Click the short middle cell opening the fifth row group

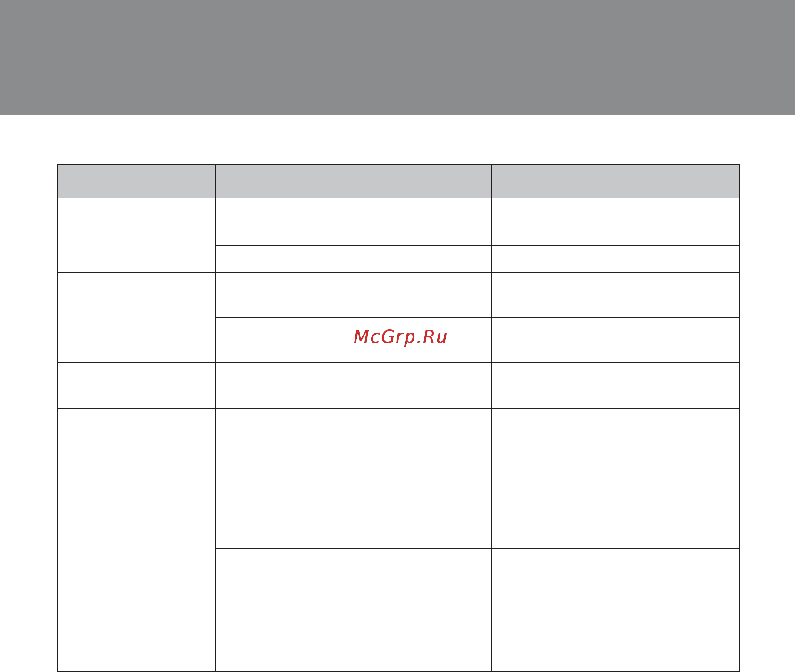[353, 487]
